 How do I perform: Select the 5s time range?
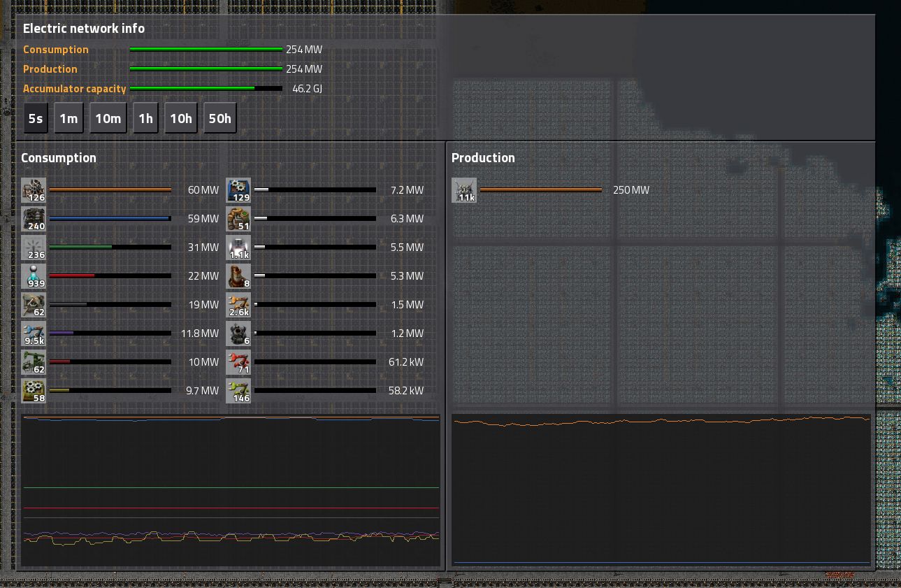click(x=36, y=118)
